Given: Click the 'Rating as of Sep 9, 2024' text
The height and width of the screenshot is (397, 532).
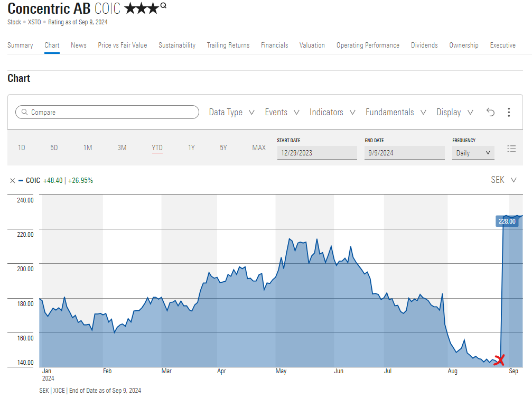Looking at the screenshot, I should pyautogui.click(x=78, y=22).
